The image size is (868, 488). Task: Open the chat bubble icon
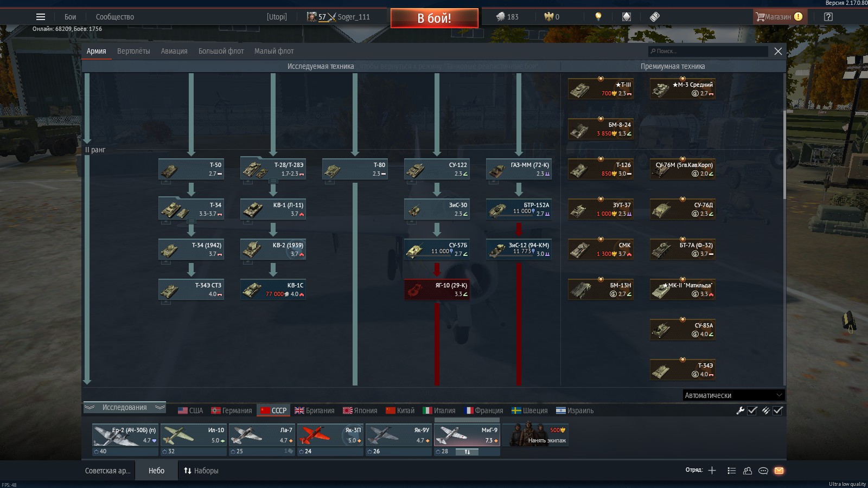[x=763, y=471]
